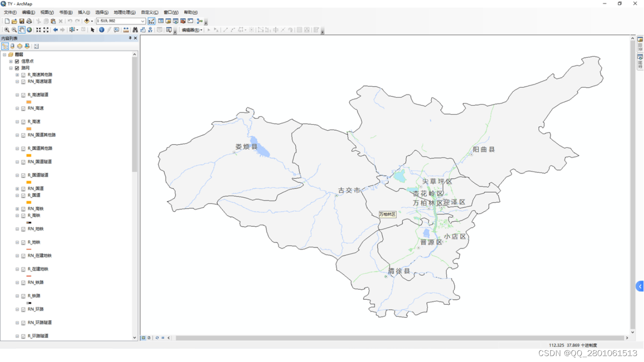Click the Fixed Zoom In icon

[x=38, y=30]
